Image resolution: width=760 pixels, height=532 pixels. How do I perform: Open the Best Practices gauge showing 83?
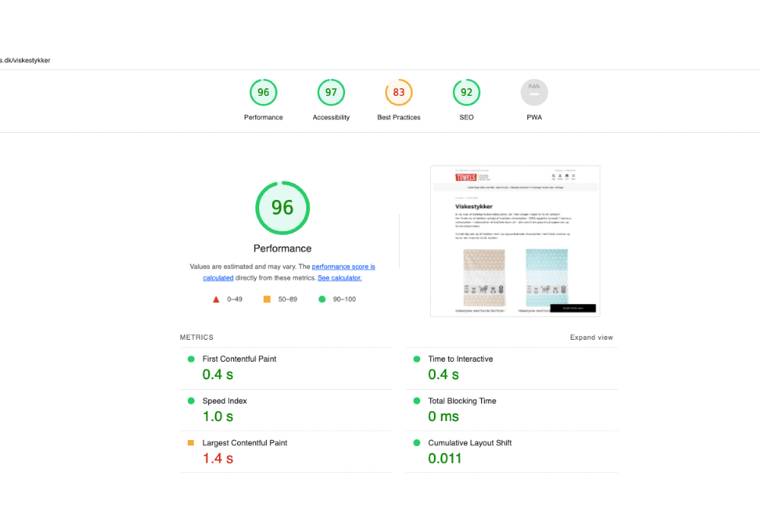tap(398, 92)
